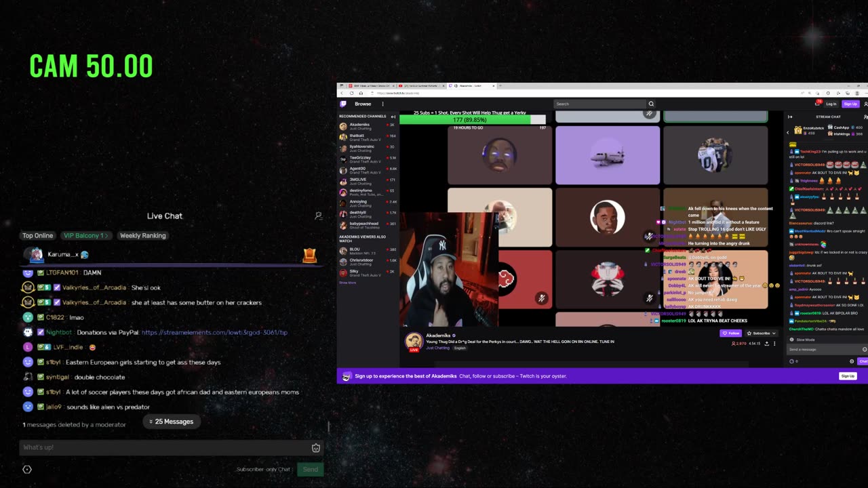The width and height of the screenshot is (868, 488).
Task: Click the Just Chatting category link
Action: (x=438, y=348)
